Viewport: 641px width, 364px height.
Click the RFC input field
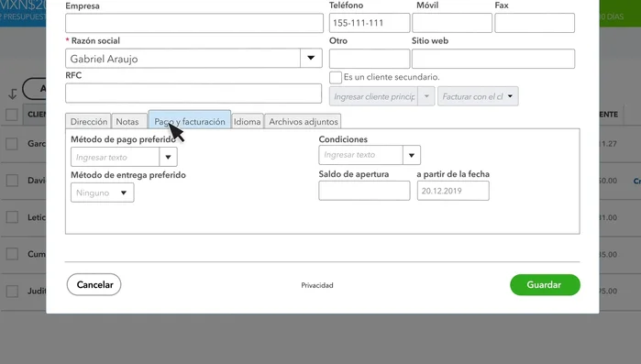point(193,94)
